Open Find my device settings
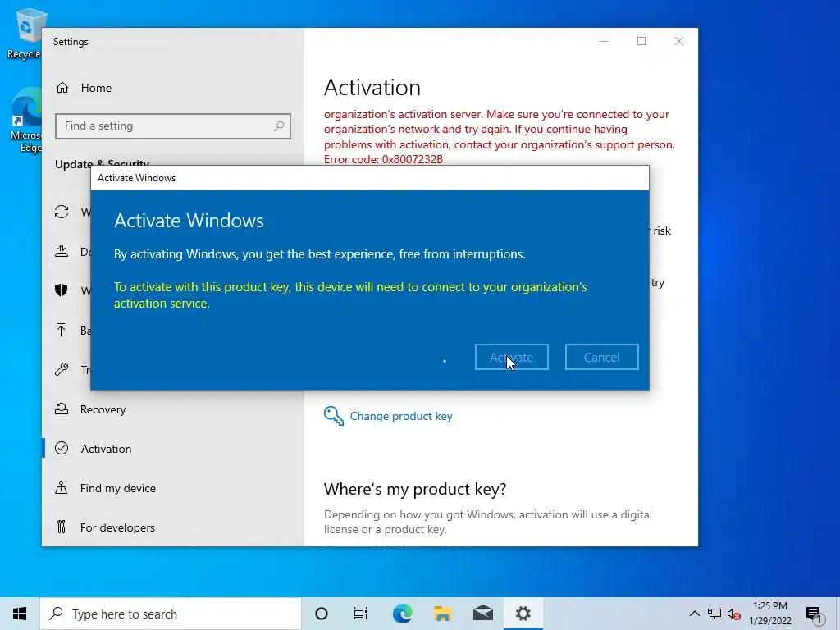The height and width of the screenshot is (630, 840). click(x=118, y=488)
